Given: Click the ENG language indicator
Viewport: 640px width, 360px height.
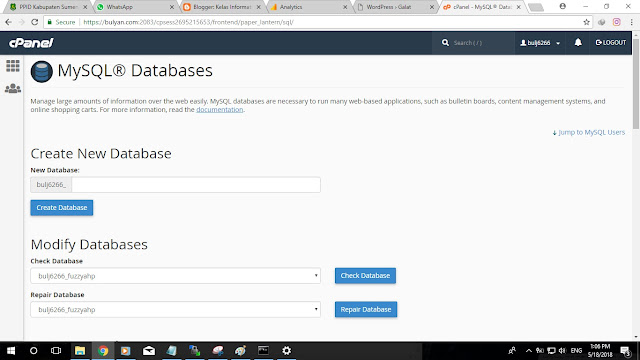Looking at the screenshot, I should coord(576,351).
